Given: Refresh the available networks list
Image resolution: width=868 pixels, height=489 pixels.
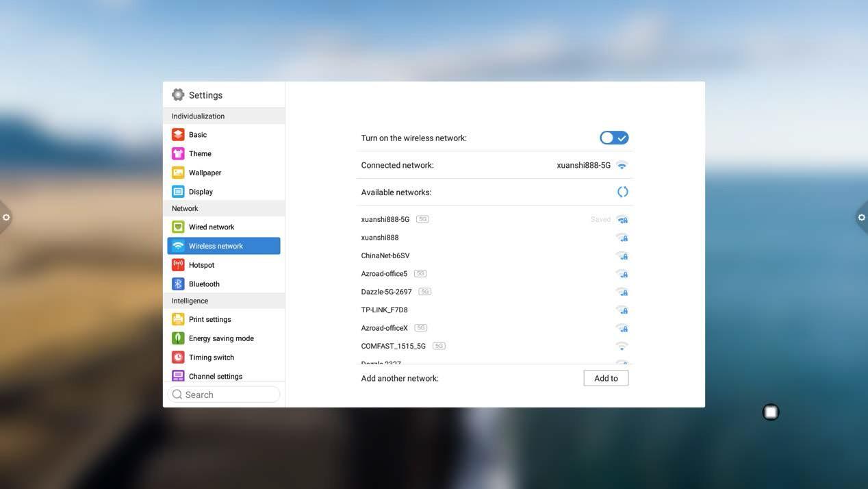Looking at the screenshot, I should [x=622, y=192].
